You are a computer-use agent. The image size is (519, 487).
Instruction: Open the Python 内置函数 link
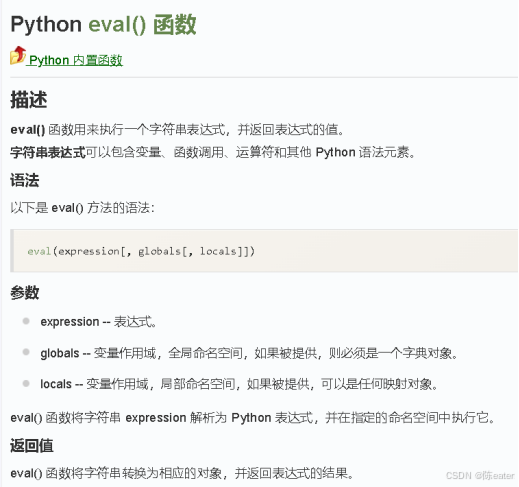pyautogui.click(x=76, y=60)
